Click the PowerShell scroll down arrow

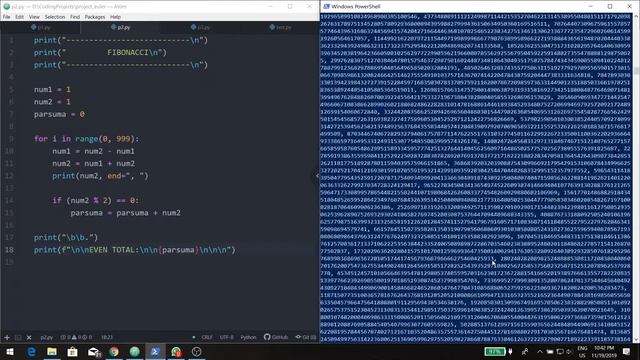point(636,340)
